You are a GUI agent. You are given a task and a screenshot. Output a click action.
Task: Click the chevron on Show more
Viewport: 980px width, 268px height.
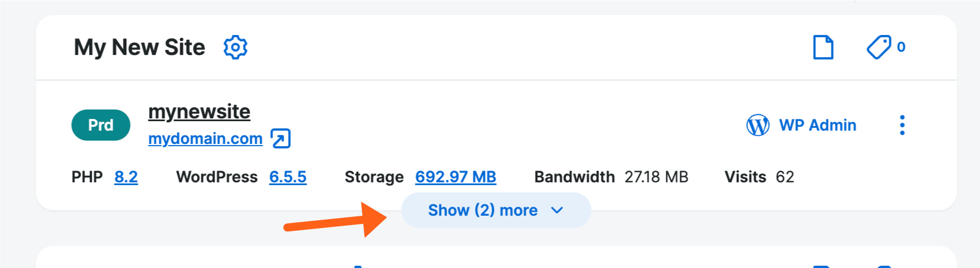tap(557, 210)
